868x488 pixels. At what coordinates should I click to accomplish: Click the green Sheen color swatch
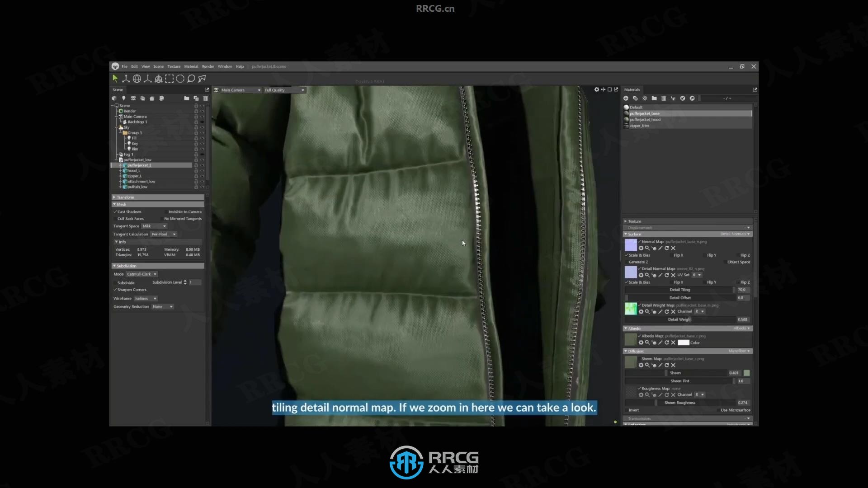747,373
